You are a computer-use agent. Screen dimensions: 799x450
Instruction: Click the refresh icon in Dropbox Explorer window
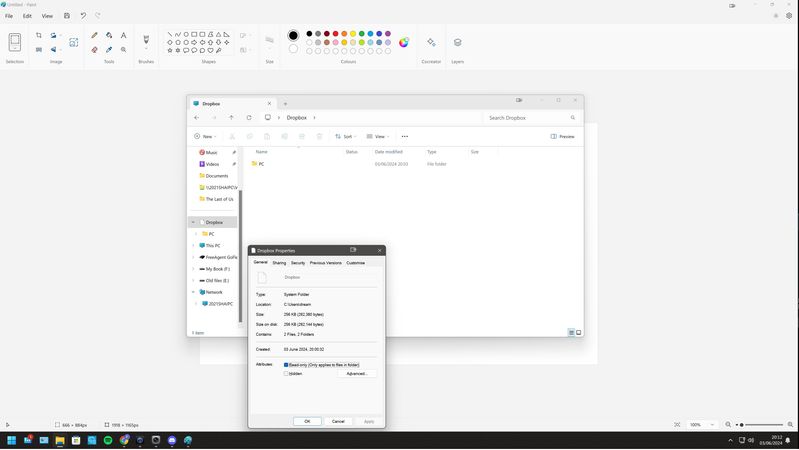pyautogui.click(x=249, y=118)
